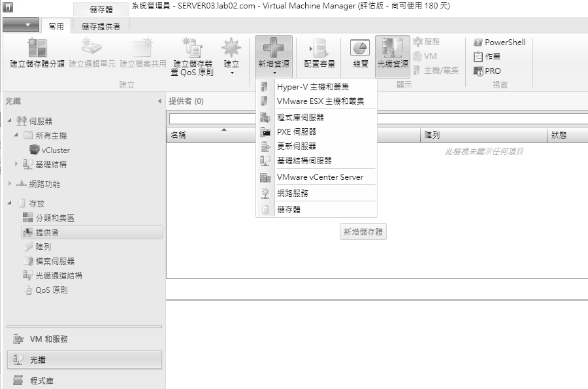588x389 pixels.
Task: Sort by the 名稱 column header
Action: point(212,135)
